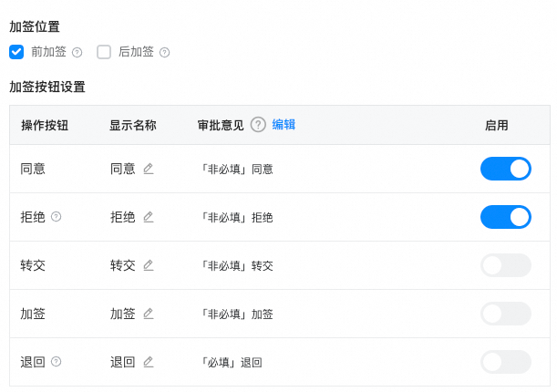Click help icon beside 审批意见 header
Image resolution: width=557 pixels, height=392 pixels.
tap(258, 125)
